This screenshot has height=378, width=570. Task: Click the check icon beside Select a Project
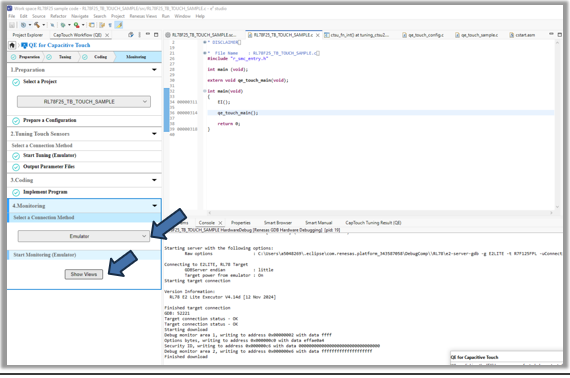[16, 83]
